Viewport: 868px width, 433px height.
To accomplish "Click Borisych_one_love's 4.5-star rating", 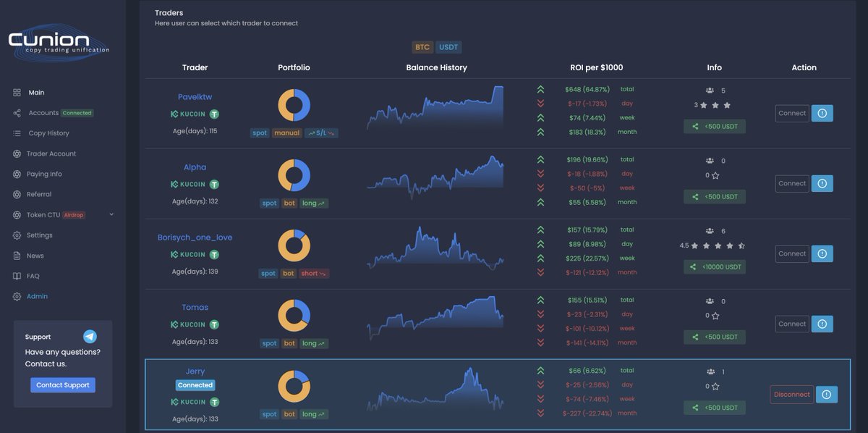I will [x=712, y=245].
